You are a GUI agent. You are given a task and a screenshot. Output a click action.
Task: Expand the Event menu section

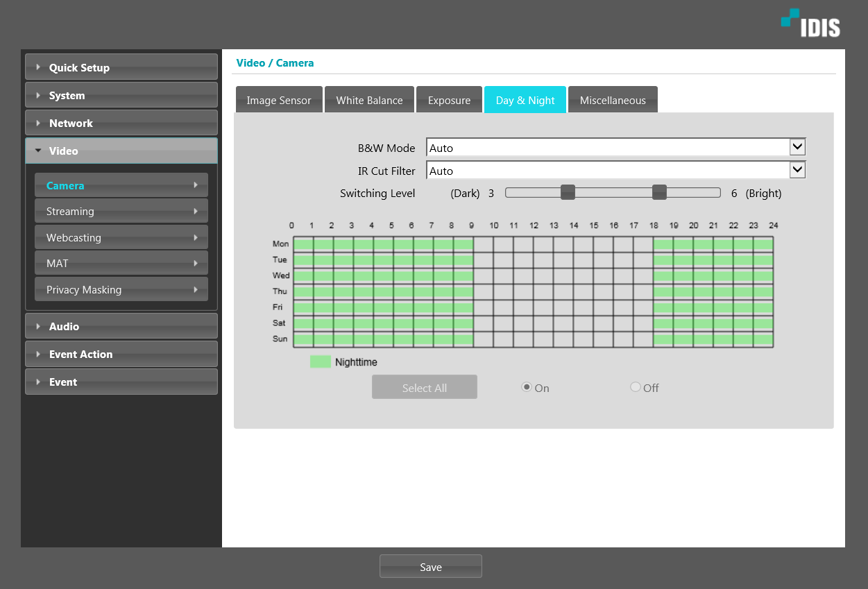point(121,382)
